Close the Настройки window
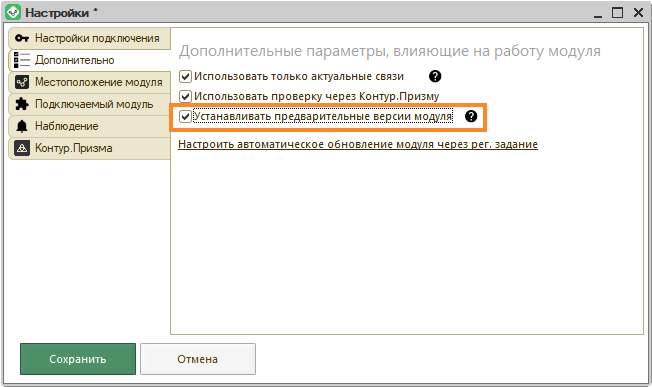Viewport: 652px width, 387px height. pyautogui.click(x=638, y=13)
